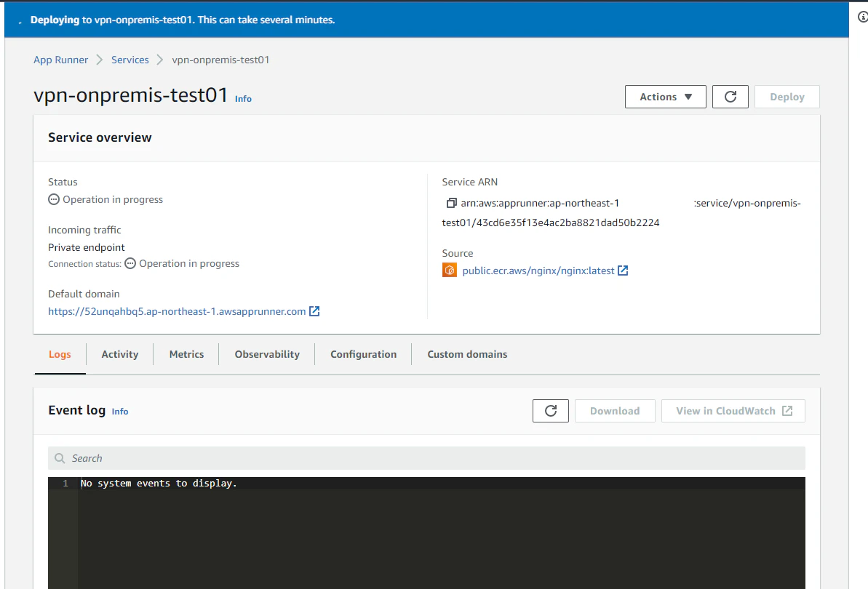Switch to the Activity tab

[x=119, y=355]
